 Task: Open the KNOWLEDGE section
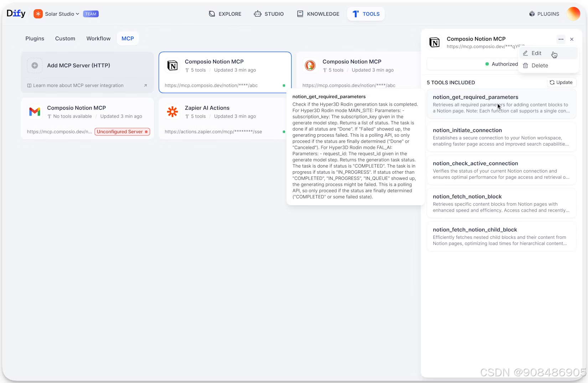pyautogui.click(x=318, y=14)
